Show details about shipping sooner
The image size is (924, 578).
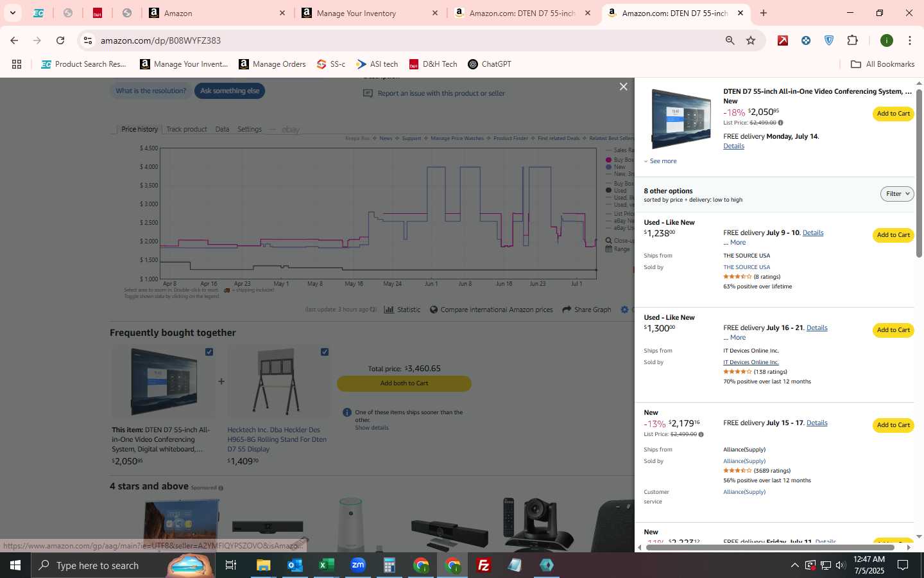[372, 428]
